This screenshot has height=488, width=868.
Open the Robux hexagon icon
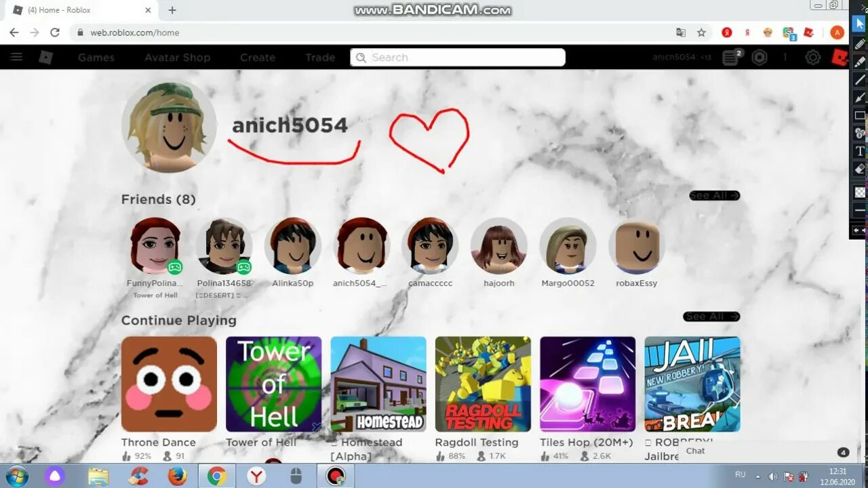pyautogui.click(x=759, y=58)
